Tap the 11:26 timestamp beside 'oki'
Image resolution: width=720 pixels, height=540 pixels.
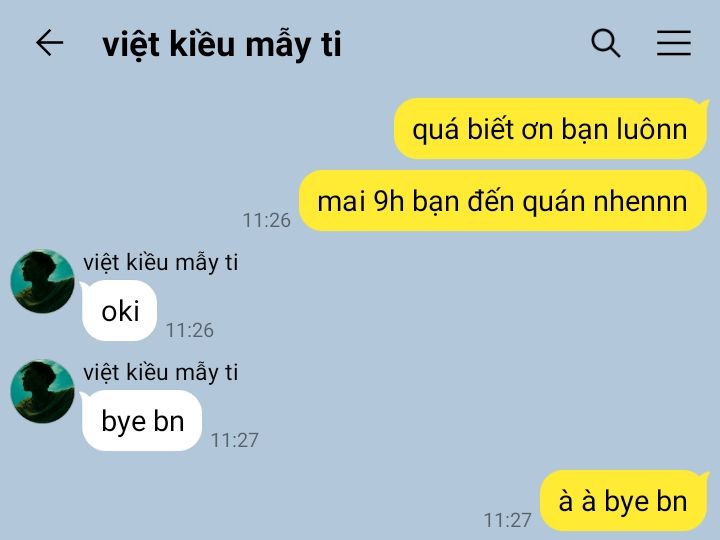190,330
